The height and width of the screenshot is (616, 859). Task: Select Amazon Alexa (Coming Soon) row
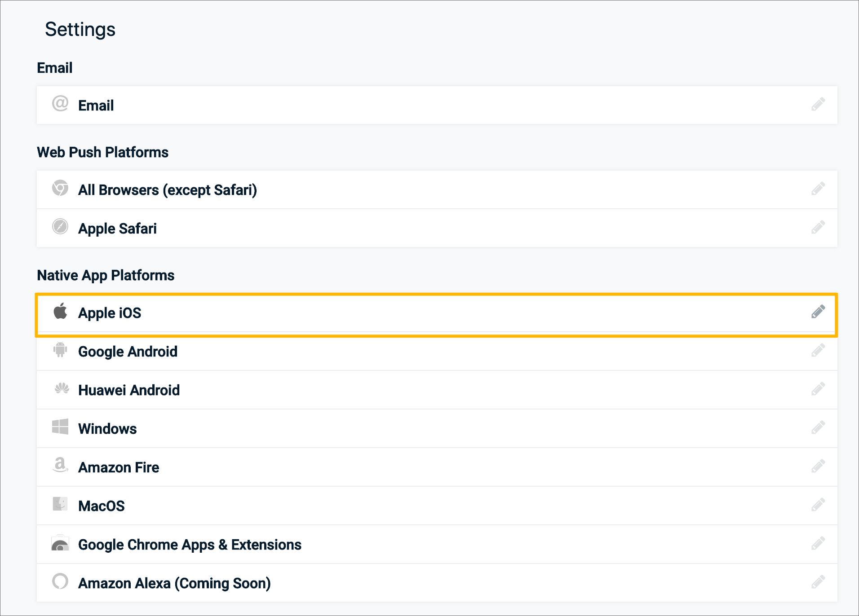coord(437,583)
